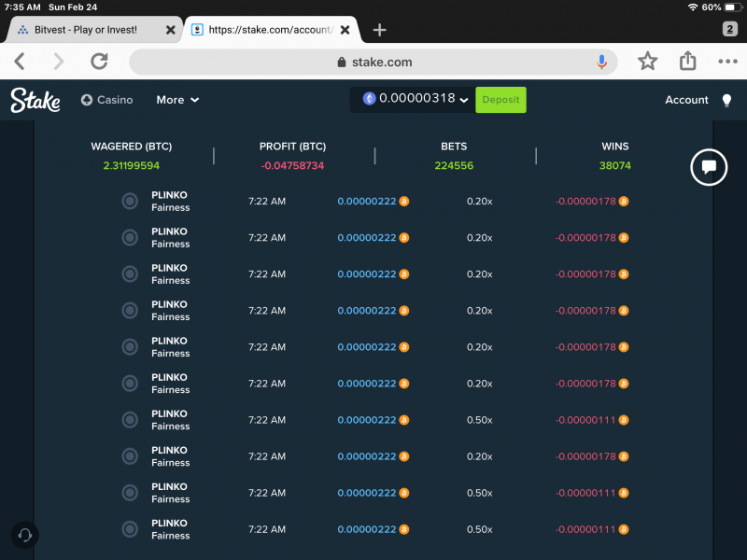Click PLINKO label in fourth bet row
Screen dimensions: 747x560
(x=169, y=304)
